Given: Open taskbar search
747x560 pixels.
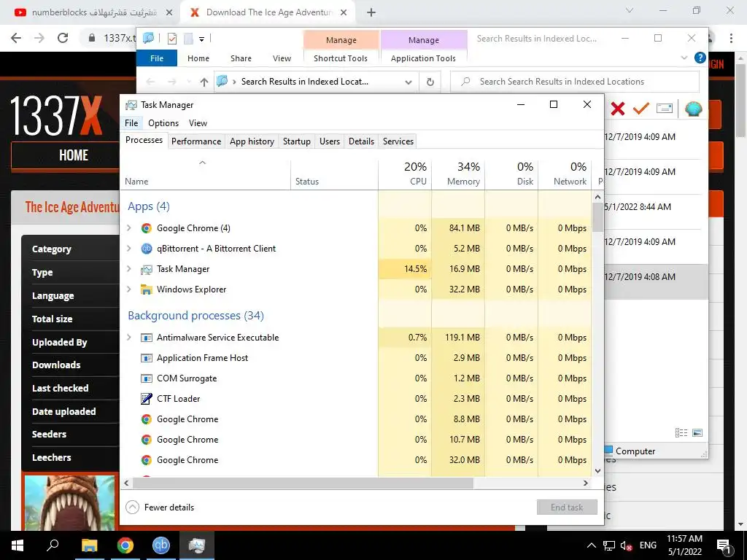Looking at the screenshot, I should pos(53,545).
